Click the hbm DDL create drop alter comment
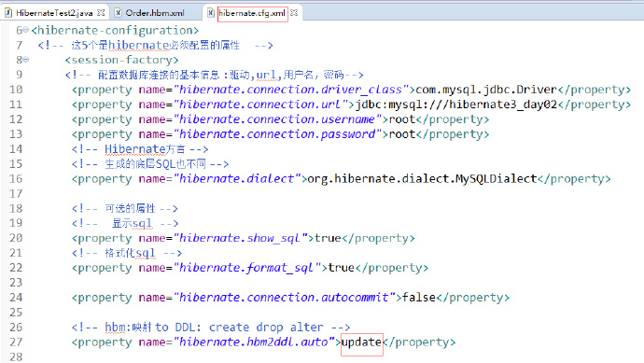 211,328
